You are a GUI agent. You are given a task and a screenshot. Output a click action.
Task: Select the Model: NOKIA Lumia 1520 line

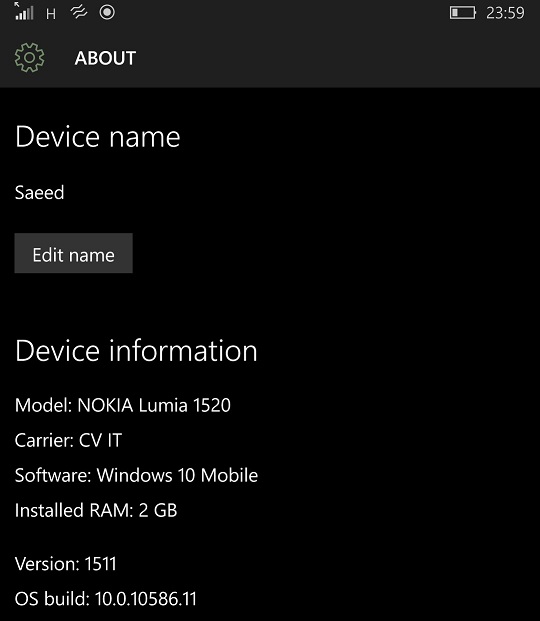[123, 405]
